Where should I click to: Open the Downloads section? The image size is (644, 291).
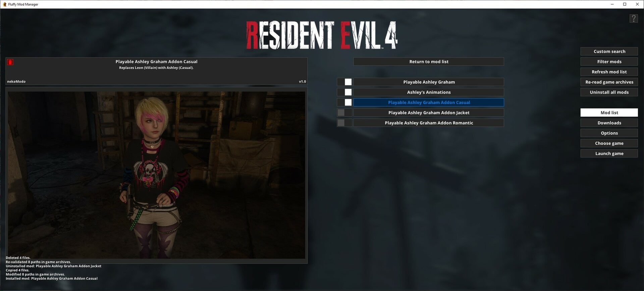(609, 123)
